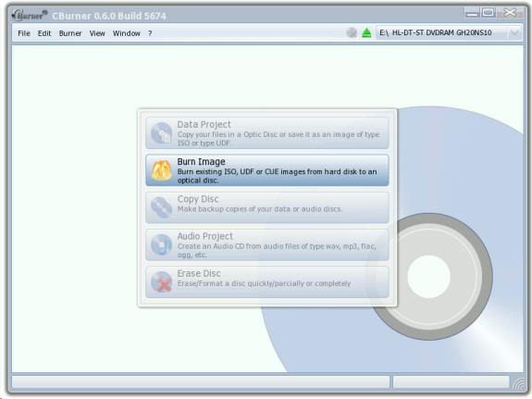Click the resize grip in the corner
This screenshot has height=399, width=532.
[x=518, y=383]
